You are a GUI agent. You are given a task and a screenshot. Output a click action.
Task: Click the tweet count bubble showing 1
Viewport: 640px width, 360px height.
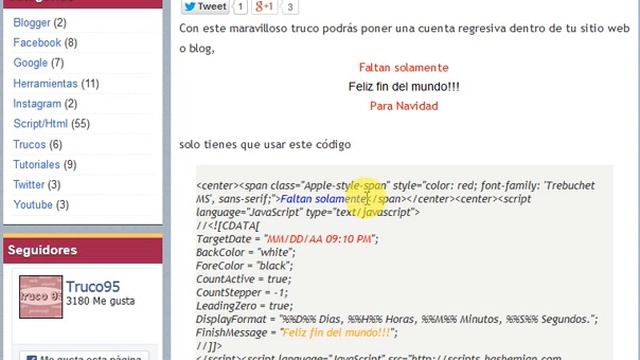tap(240, 7)
